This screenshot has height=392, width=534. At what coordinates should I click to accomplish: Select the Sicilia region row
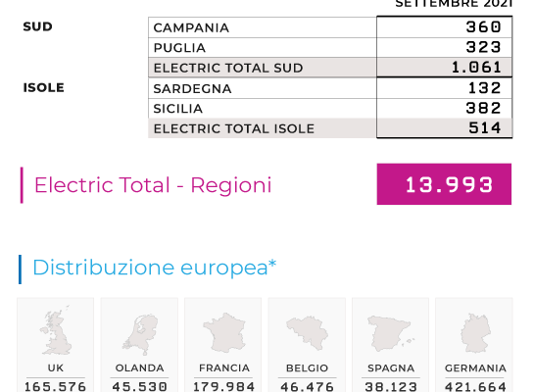[330, 109]
